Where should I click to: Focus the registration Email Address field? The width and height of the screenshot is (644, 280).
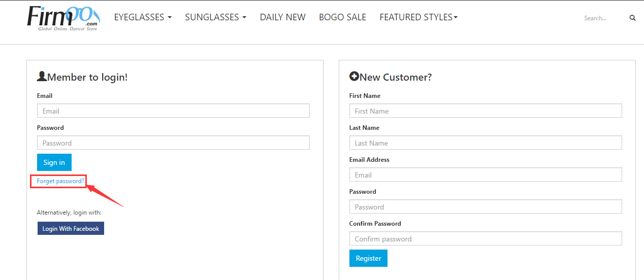[x=486, y=174]
